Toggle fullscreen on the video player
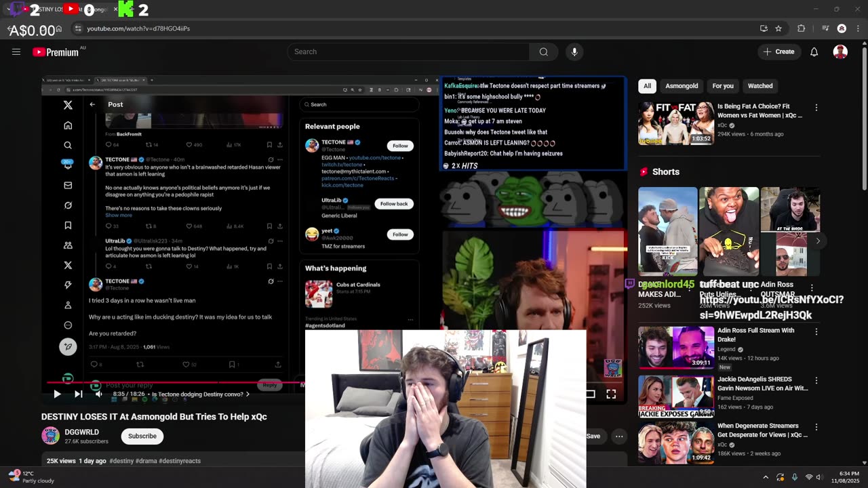Screen dimensions: 868x488 pos(611,394)
